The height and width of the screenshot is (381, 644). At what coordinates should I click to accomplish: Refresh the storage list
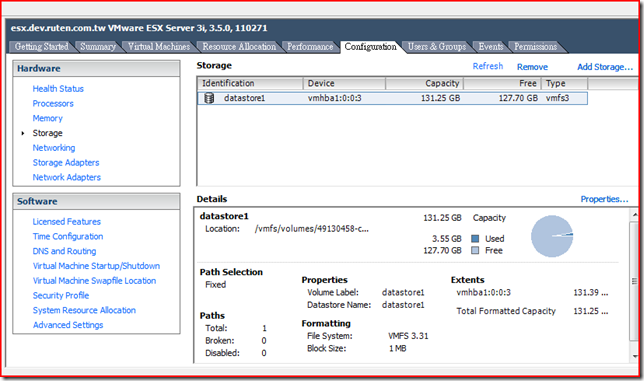click(488, 67)
